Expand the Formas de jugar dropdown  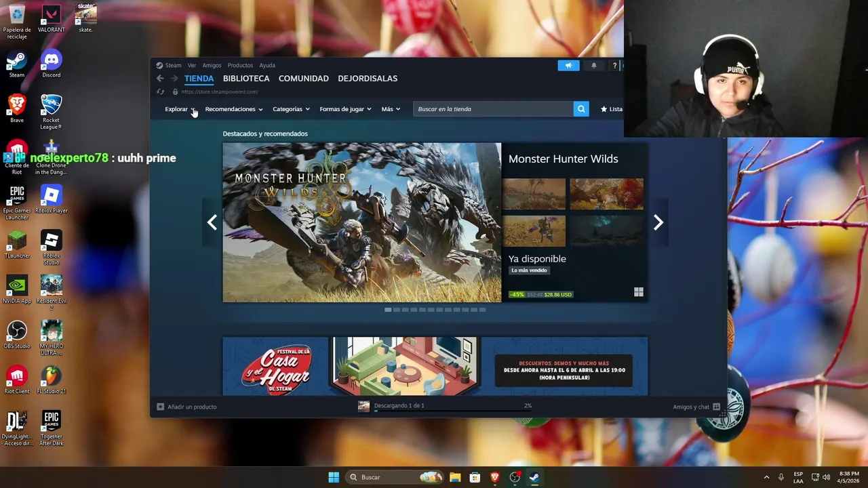(x=345, y=109)
